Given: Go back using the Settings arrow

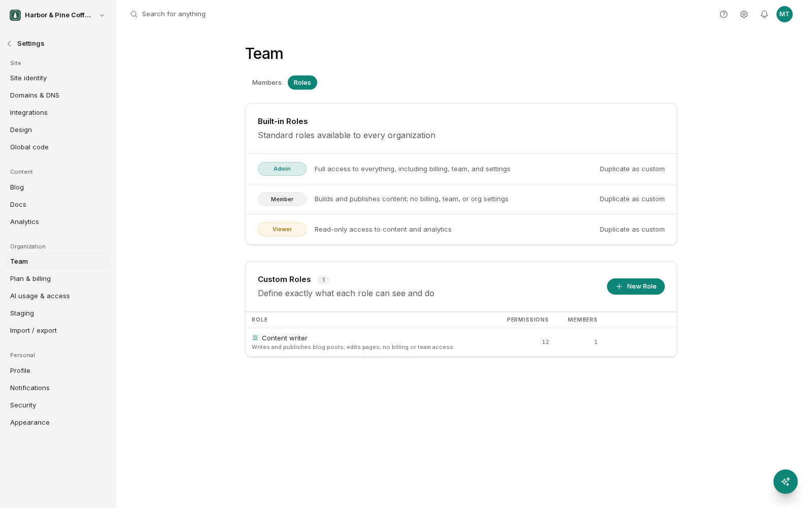Looking at the screenshot, I should click(x=9, y=44).
